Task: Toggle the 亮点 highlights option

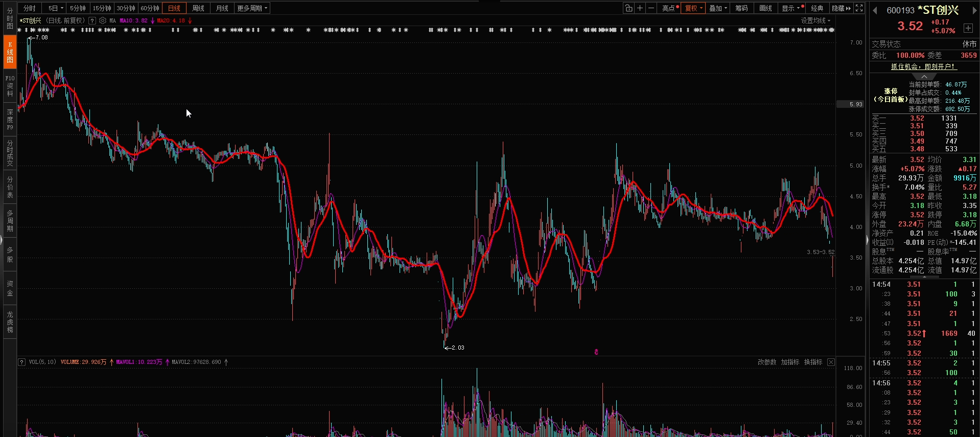Action: coord(670,8)
